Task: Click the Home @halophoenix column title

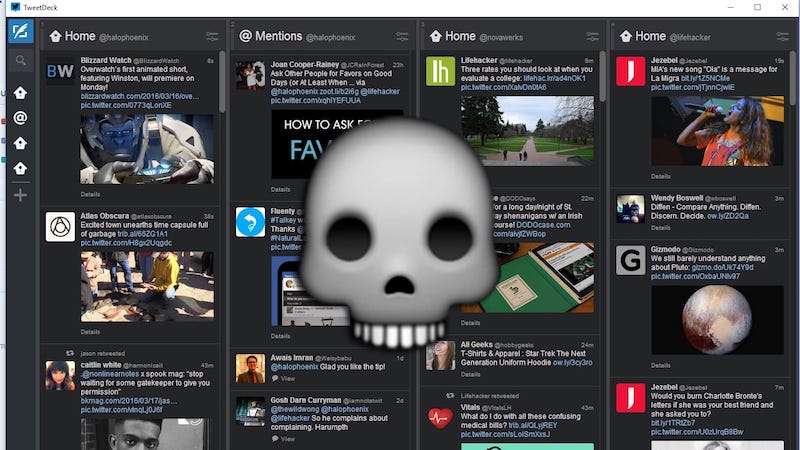Action: click(x=99, y=36)
